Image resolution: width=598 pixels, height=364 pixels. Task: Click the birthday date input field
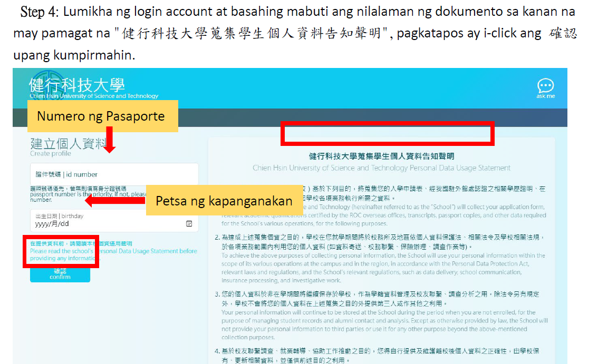(x=114, y=220)
